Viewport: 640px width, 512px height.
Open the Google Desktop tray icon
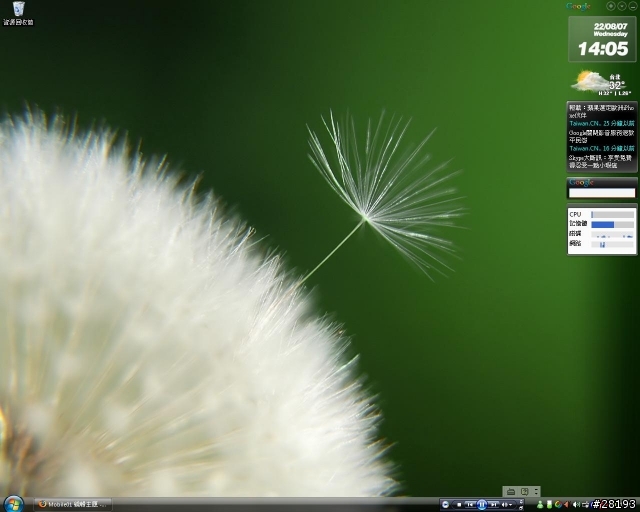point(558,505)
